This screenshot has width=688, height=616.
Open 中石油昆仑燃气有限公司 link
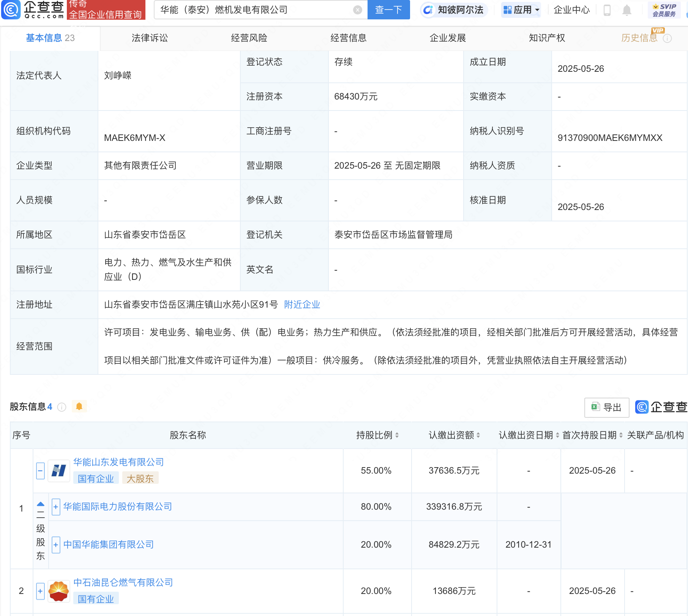tap(123, 583)
